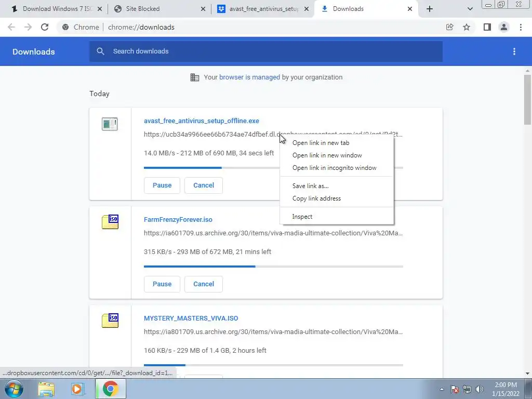Pause the FarmFrenzyForever.iso download
Image resolution: width=532 pixels, height=399 pixels.
[x=162, y=284]
